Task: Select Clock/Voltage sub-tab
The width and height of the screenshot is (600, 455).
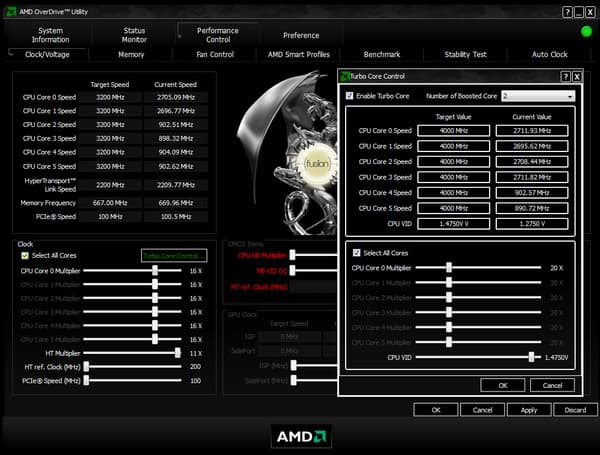Action: [x=47, y=54]
